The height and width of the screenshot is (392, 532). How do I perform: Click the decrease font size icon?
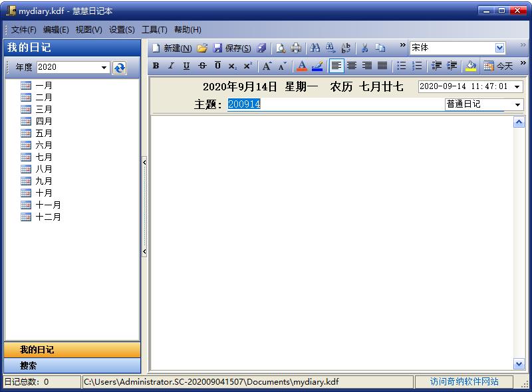pos(282,66)
